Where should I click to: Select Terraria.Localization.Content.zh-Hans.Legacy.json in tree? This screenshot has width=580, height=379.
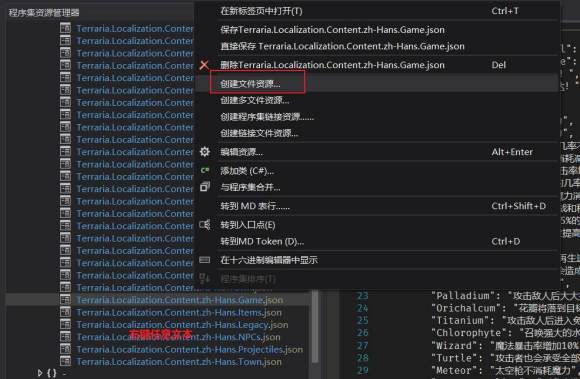click(x=182, y=325)
